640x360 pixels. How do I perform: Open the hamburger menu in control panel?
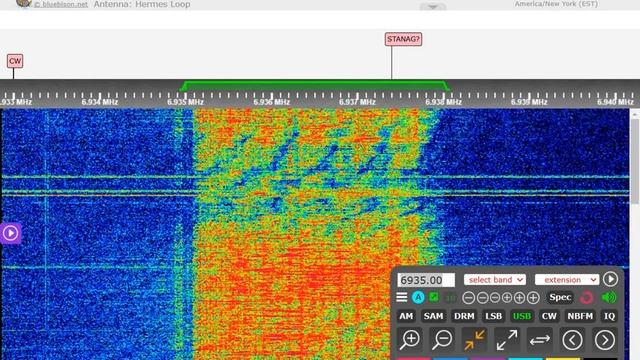(402, 298)
